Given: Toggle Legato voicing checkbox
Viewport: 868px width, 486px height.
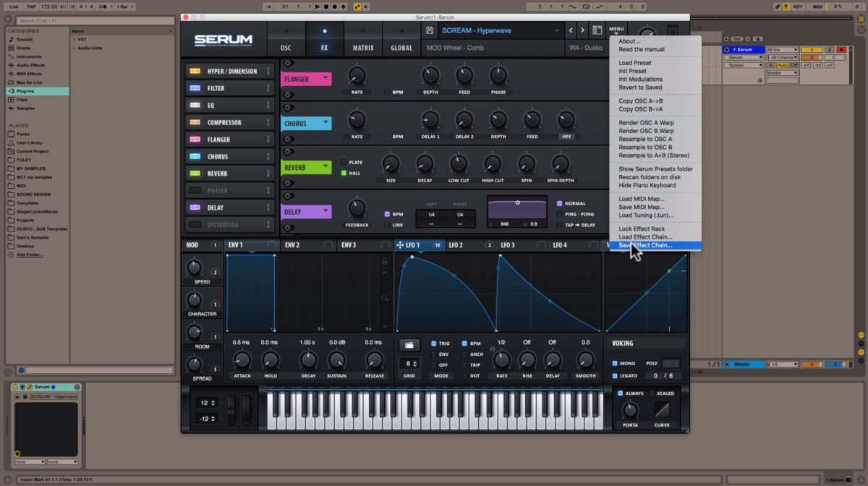Looking at the screenshot, I should [614, 376].
